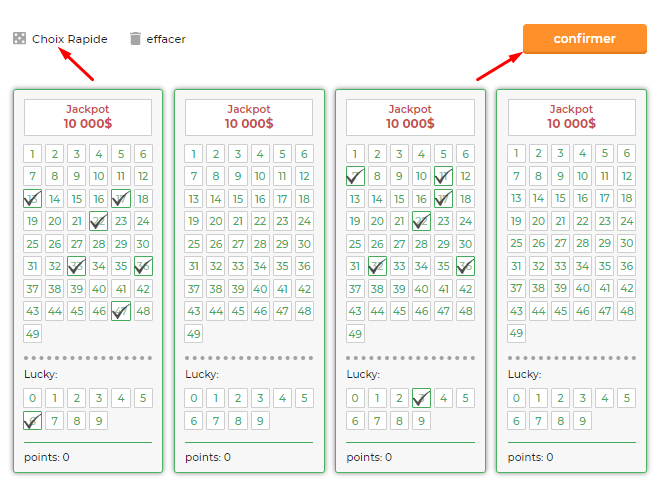Click the Choix Rapide text link

click(x=70, y=39)
